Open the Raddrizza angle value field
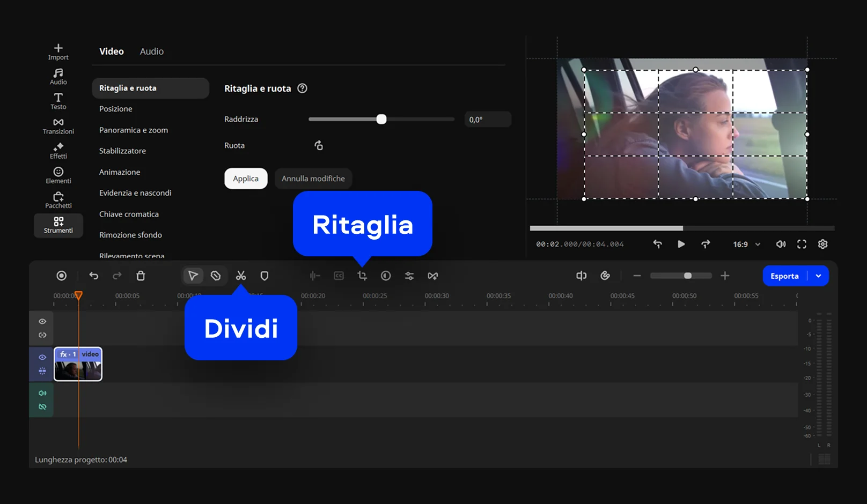The width and height of the screenshot is (867, 504). point(487,120)
